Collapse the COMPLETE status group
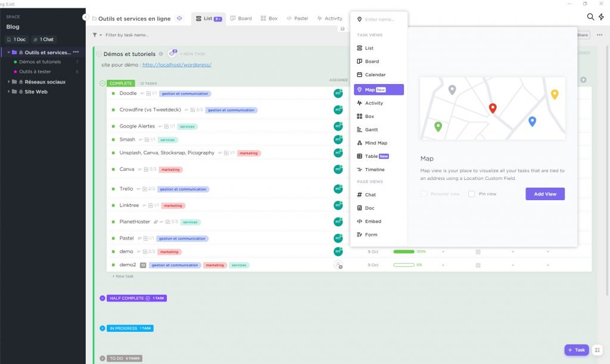Screen dimensions: 610x364 pos(102,83)
